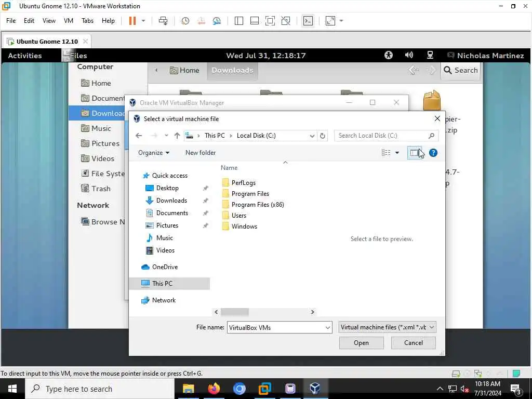The image size is (532, 399).
Task: Click Search in the Gnome Files window
Action: coord(461,70)
